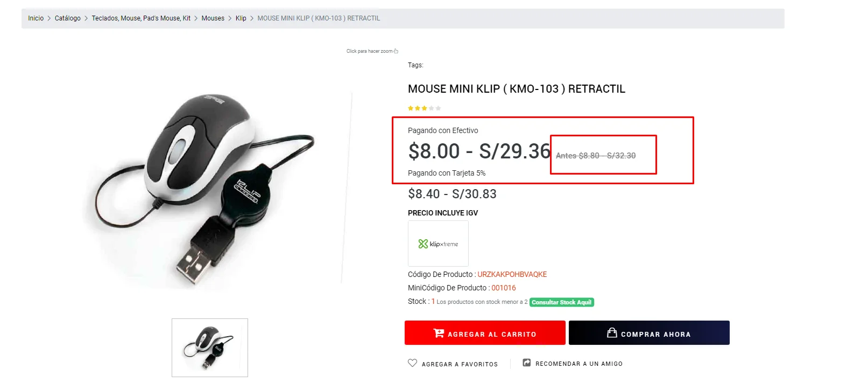The image size is (868, 382).
Task: Click the Klipxtreme brand logo
Action: coord(438,244)
